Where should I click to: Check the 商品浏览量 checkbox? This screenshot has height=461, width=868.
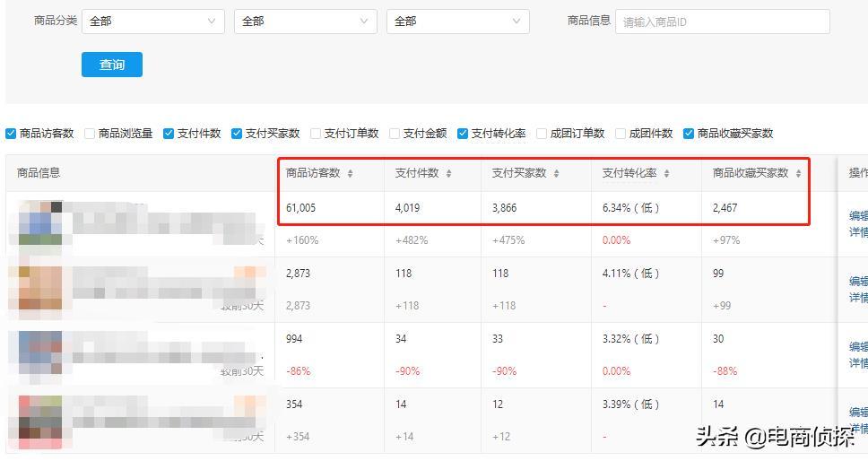click(x=90, y=134)
